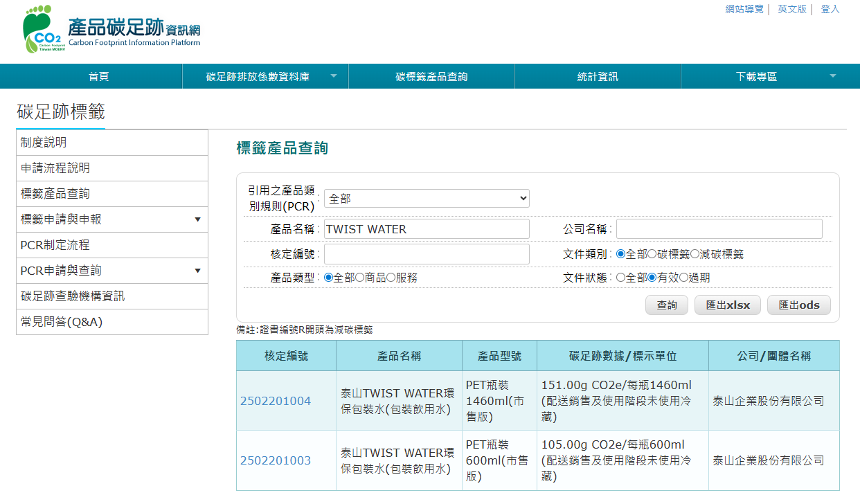Screen dimensions: 860x504
Task: Open 統計資訊 nav menu
Action: pyautogui.click(x=598, y=77)
